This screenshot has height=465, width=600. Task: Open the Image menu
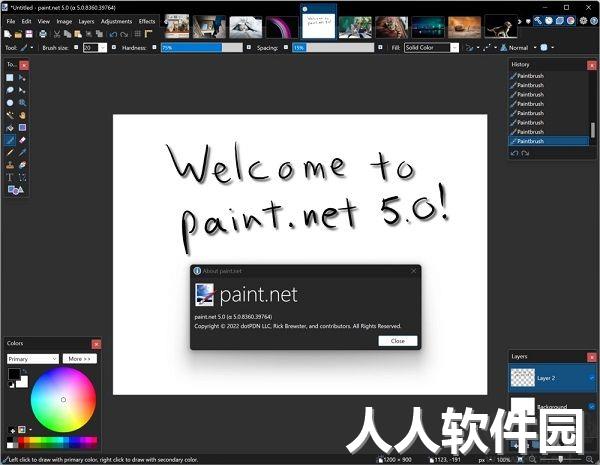tap(64, 21)
